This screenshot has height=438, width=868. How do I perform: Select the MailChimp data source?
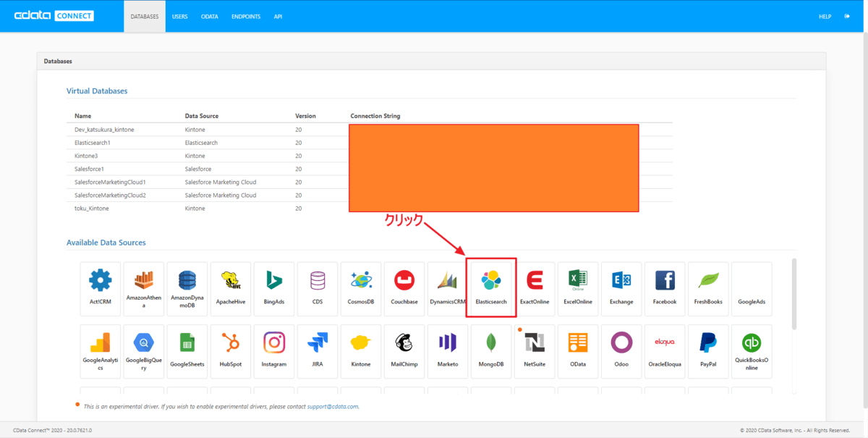404,351
